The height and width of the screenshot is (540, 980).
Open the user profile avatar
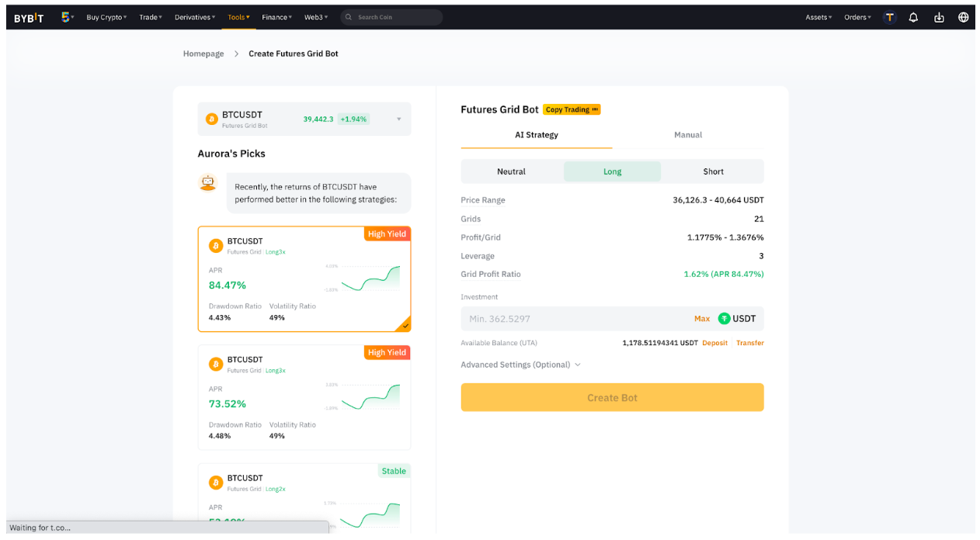890,17
